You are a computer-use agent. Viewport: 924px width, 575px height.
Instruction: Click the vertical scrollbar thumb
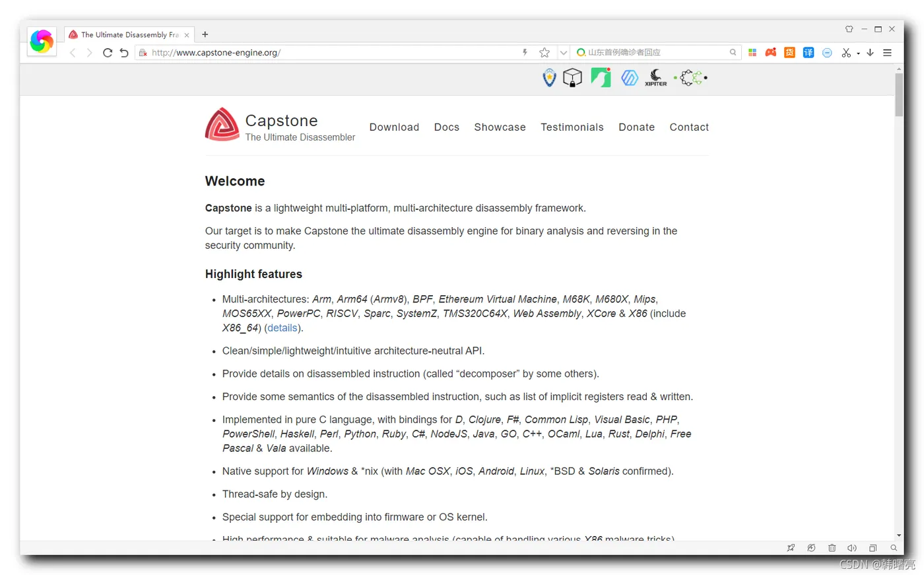pyautogui.click(x=899, y=94)
